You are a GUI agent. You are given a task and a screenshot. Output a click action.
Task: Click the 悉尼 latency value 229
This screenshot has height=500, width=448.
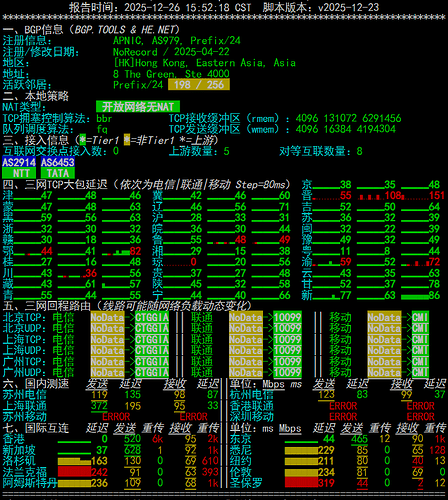(x=326, y=450)
